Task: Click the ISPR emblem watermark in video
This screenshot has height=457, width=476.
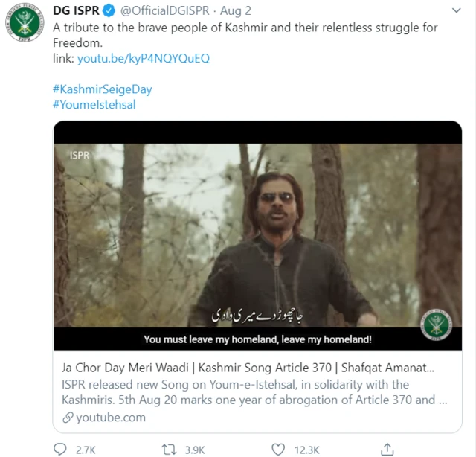Action: 436,325
